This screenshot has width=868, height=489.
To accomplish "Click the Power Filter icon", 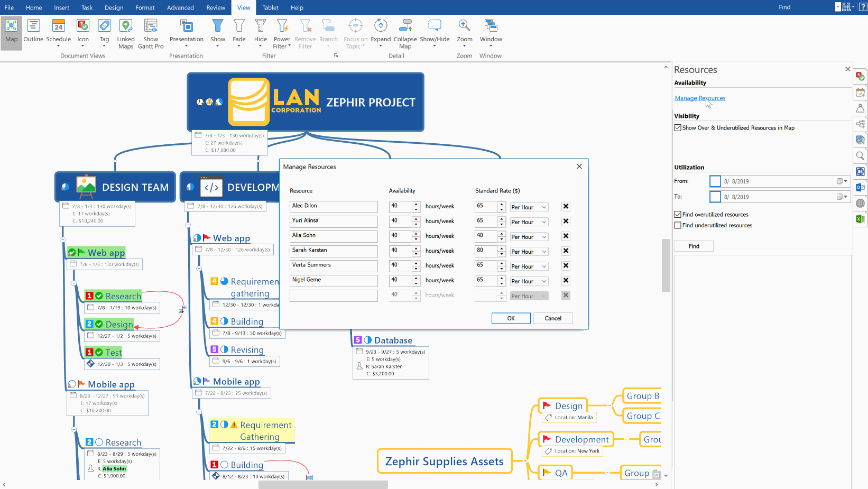I will coord(282,31).
